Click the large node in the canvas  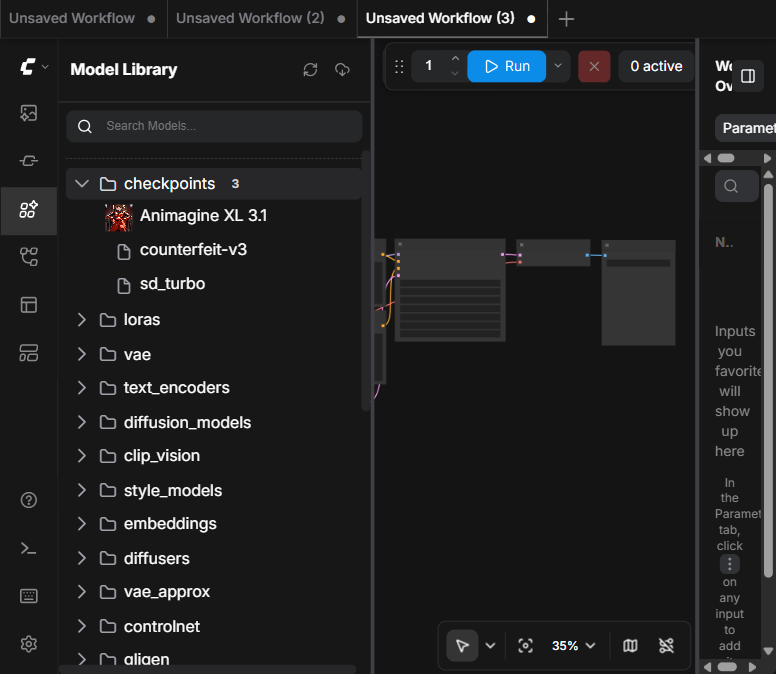tap(450, 290)
